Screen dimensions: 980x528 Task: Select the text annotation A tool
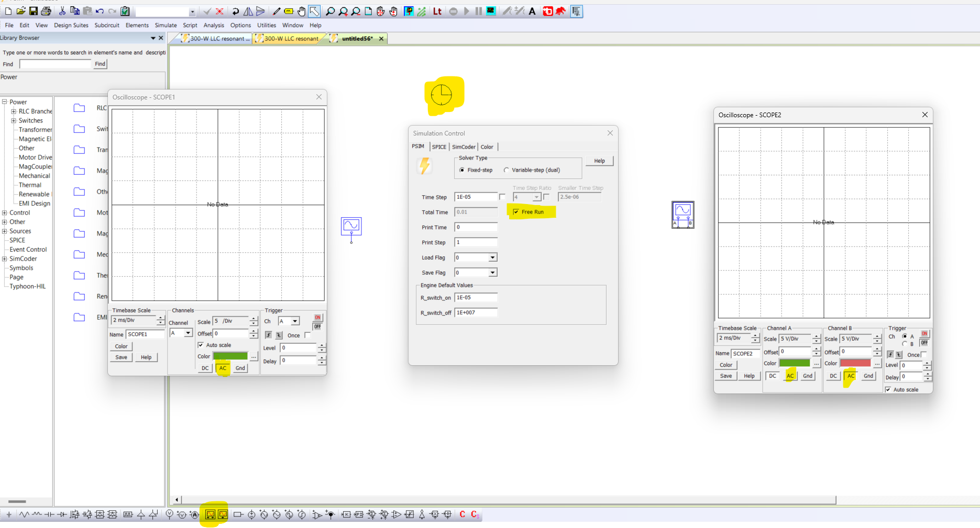point(532,11)
